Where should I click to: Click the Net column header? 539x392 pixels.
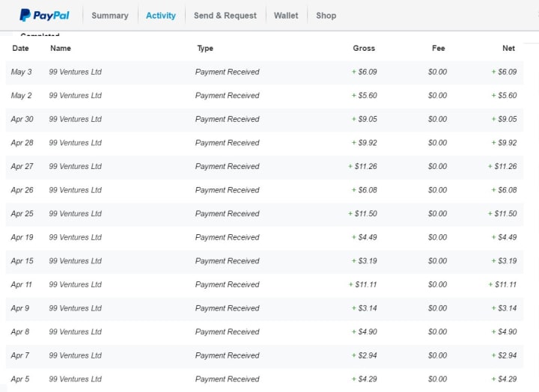tap(509, 48)
